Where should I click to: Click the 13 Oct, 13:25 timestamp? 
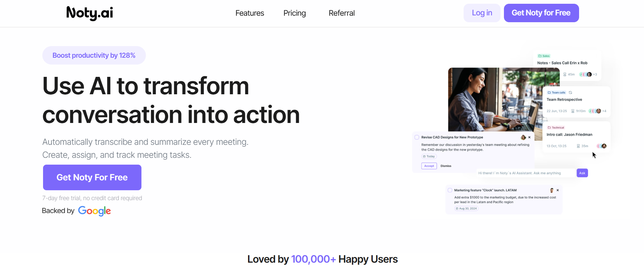click(x=557, y=146)
